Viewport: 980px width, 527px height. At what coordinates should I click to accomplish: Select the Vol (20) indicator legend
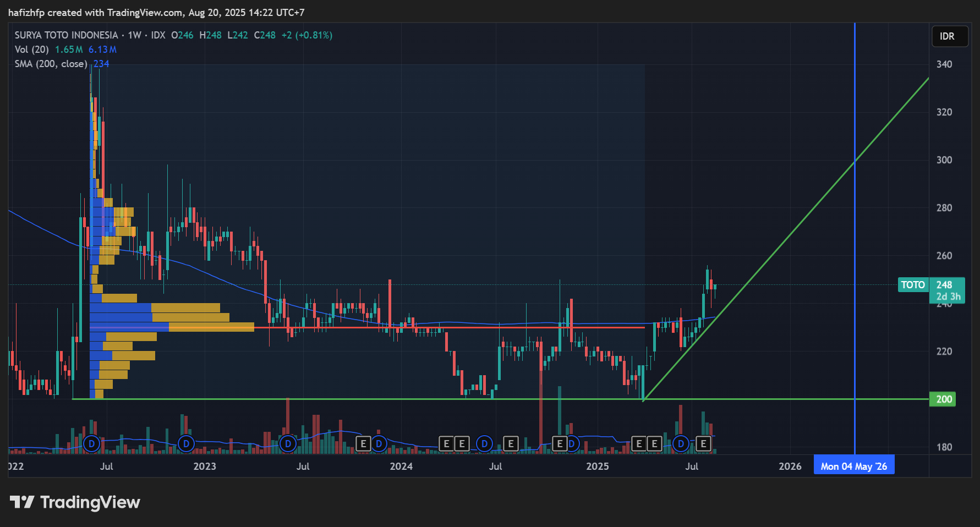pos(32,50)
